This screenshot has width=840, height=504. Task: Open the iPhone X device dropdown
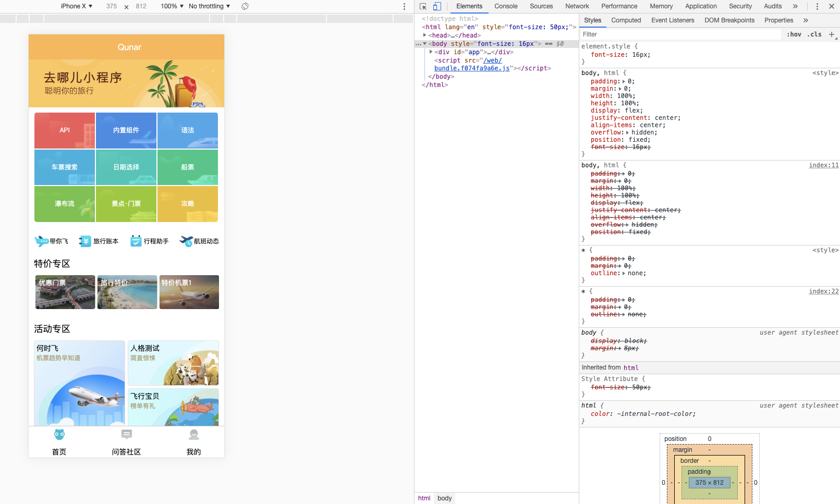point(76,6)
